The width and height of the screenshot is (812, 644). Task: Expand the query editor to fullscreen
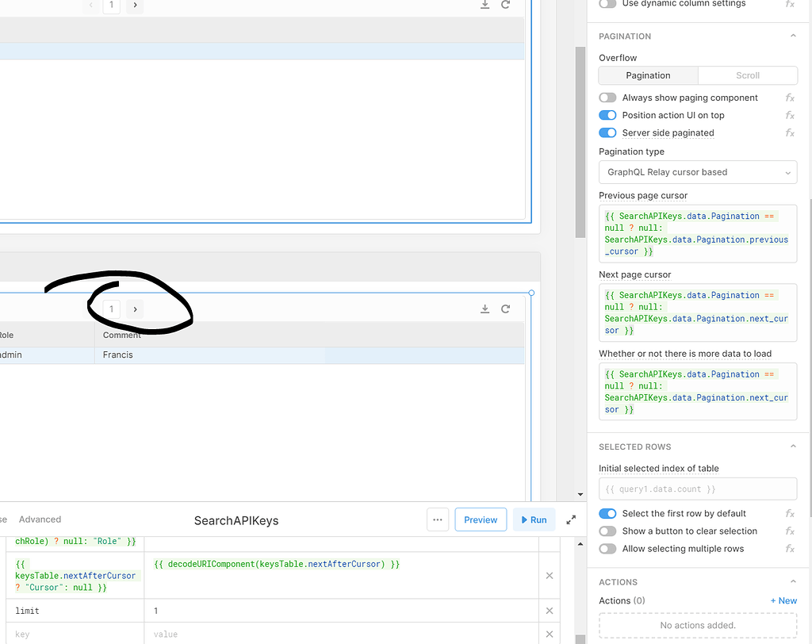pos(571,520)
